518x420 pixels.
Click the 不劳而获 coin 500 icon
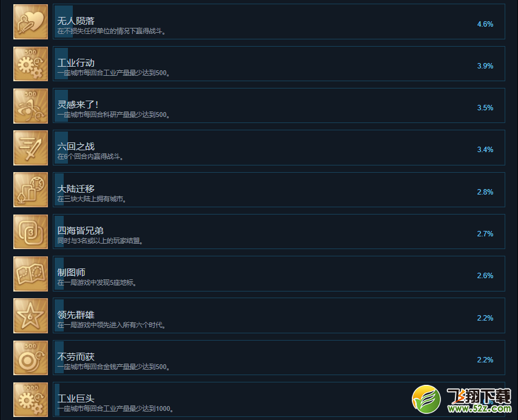[x=30, y=358]
